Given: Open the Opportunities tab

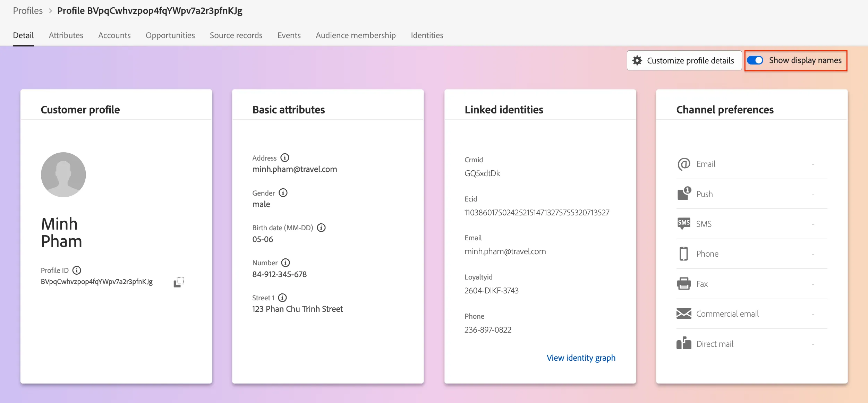Looking at the screenshot, I should point(170,35).
